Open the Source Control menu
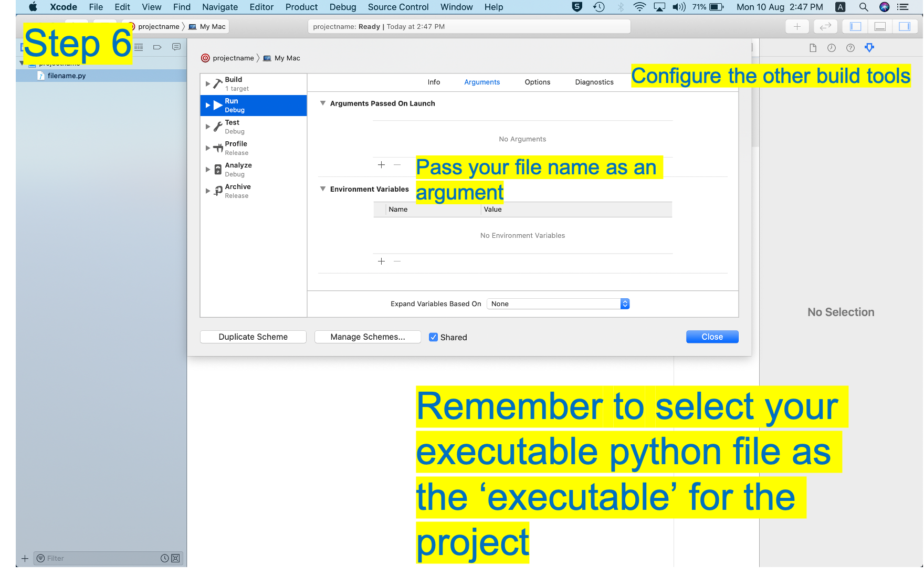Image resolution: width=924 pixels, height=586 pixels. [x=398, y=7]
